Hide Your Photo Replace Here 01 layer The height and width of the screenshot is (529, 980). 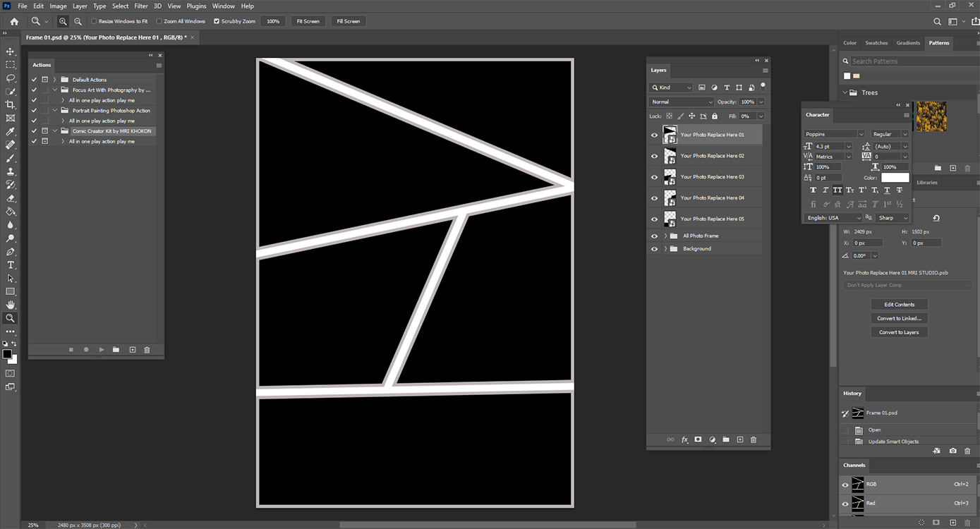coord(654,135)
